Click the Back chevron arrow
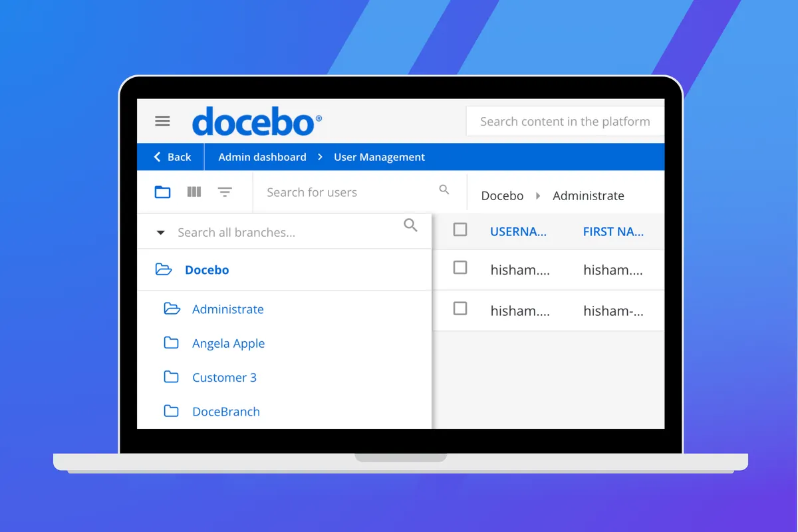798x532 pixels. (158, 157)
